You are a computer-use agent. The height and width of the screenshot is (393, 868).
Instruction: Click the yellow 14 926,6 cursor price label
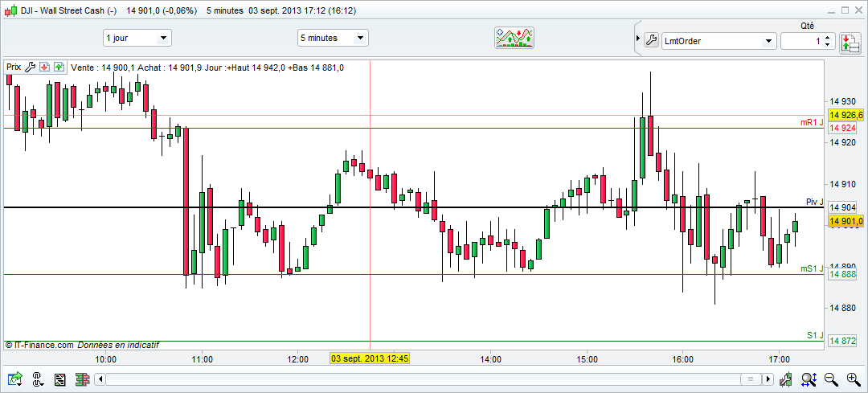pyautogui.click(x=845, y=116)
